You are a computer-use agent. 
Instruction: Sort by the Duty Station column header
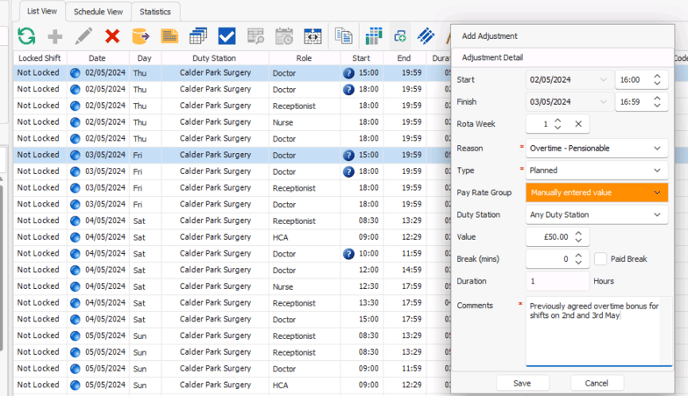pos(214,58)
